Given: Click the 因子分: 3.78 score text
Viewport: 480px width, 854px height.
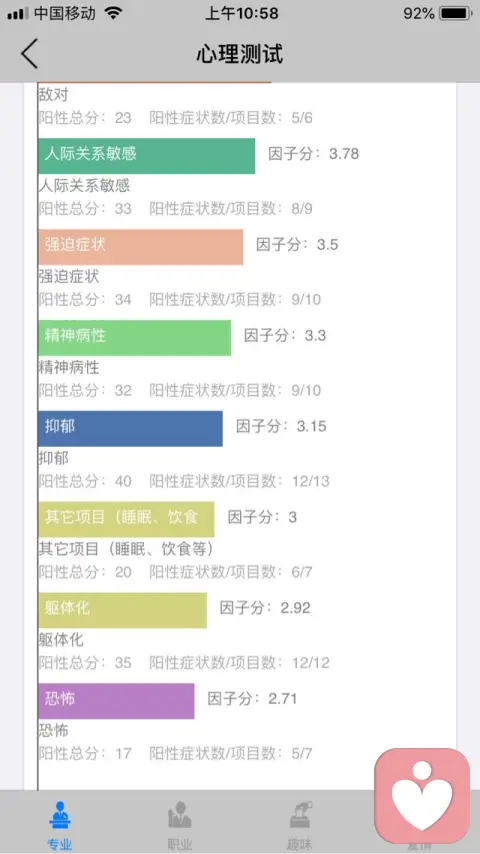Looking at the screenshot, I should [x=313, y=154].
